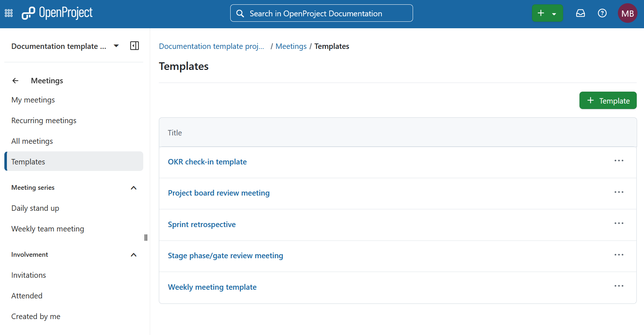Screen dimensions: 644x335
Task: Open more options for Weekly meeting template
Action: pyautogui.click(x=619, y=286)
